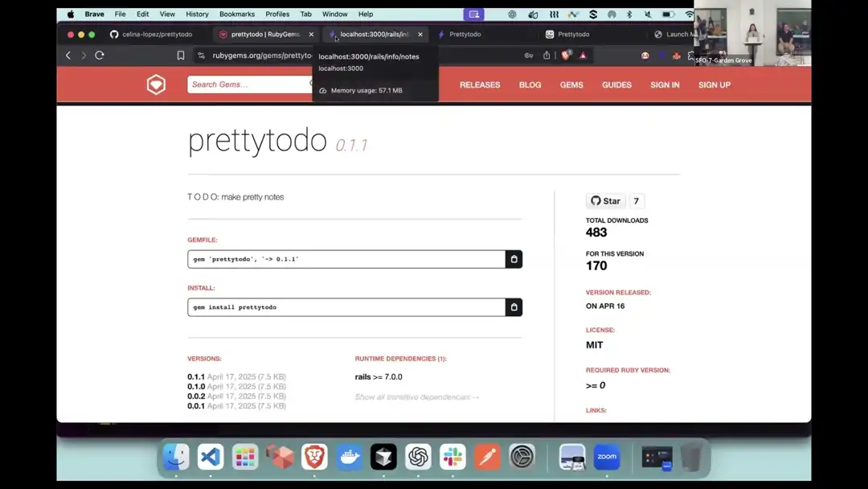Screen dimensions: 868x489
Task: Open Finder from the dock
Action: point(176,457)
